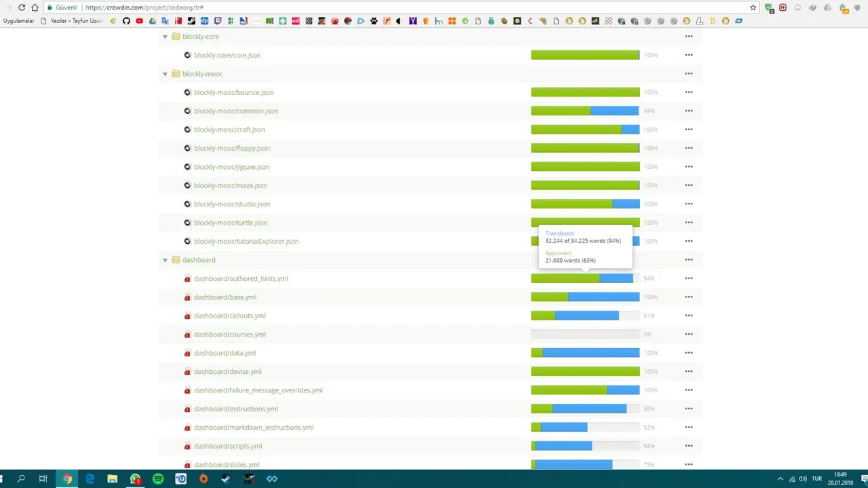The width and height of the screenshot is (868, 488).
Task: Show hidden system tray icons
Action: click(781, 478)
